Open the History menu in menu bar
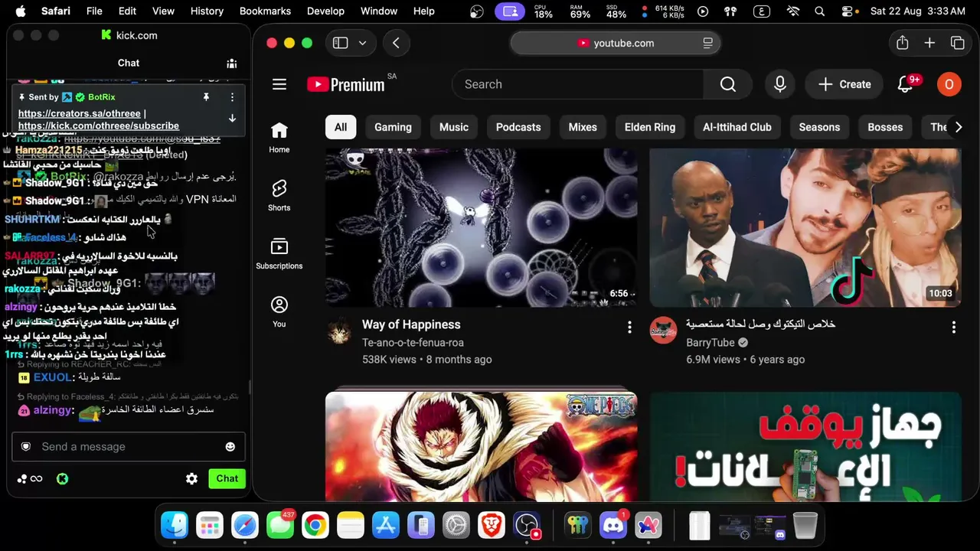The image size is (980, 551). [207, 11]
